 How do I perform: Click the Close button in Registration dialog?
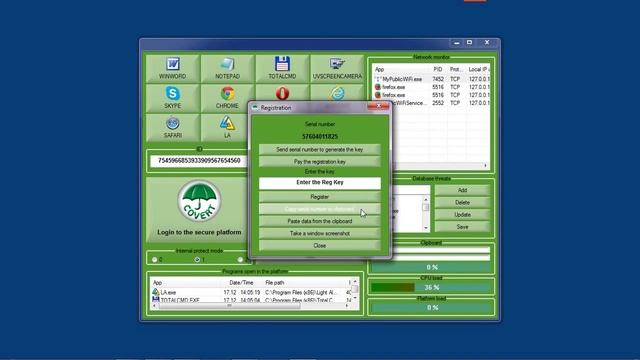(320, 246)
